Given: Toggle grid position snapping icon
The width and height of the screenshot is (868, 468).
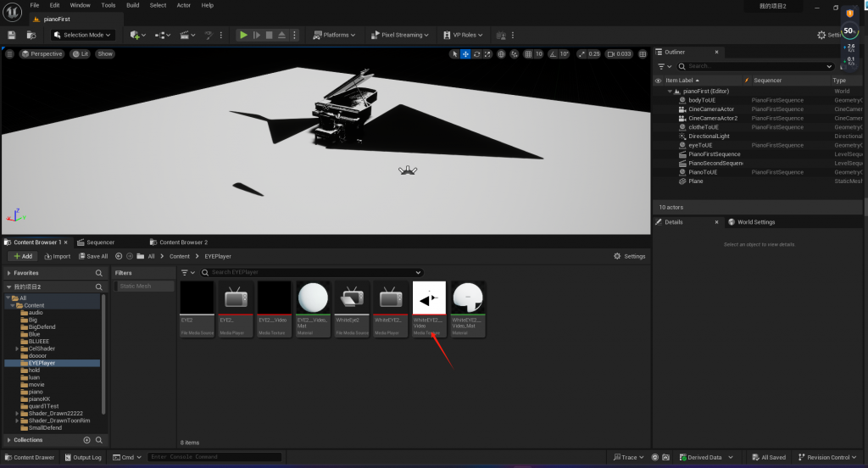Looking at the screenshot, I should tap(528, 53).
